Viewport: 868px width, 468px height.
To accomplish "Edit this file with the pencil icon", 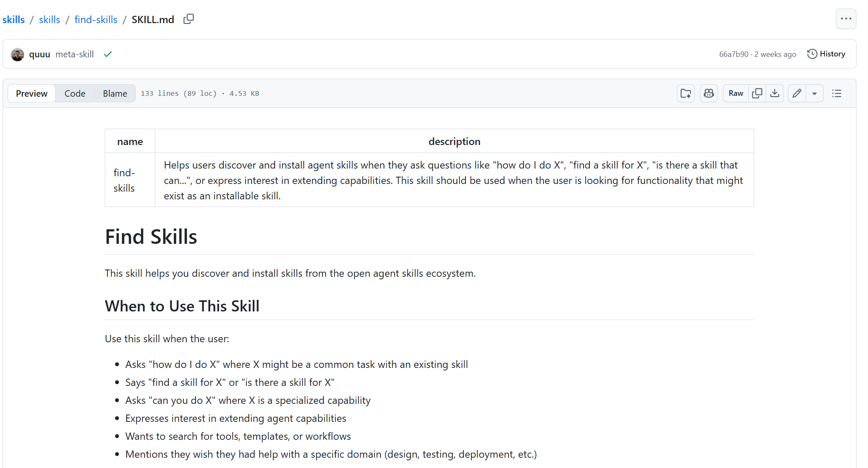I will coord(797,93).
